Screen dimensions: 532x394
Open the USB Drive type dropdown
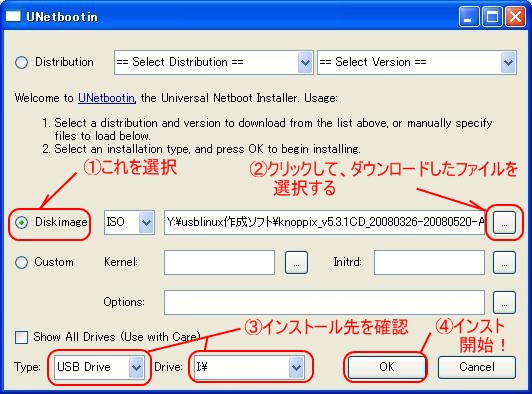coord(99,367)
